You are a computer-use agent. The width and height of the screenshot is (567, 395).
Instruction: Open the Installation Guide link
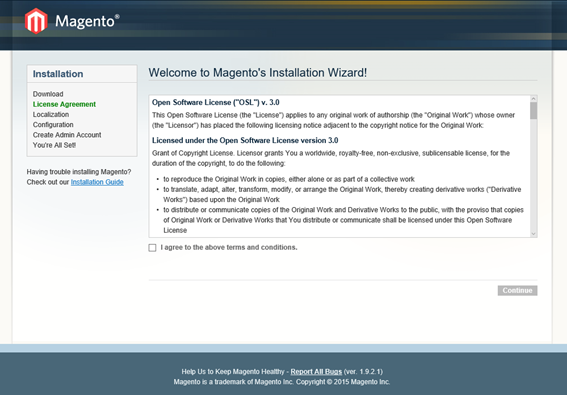[x=97, y=182]
